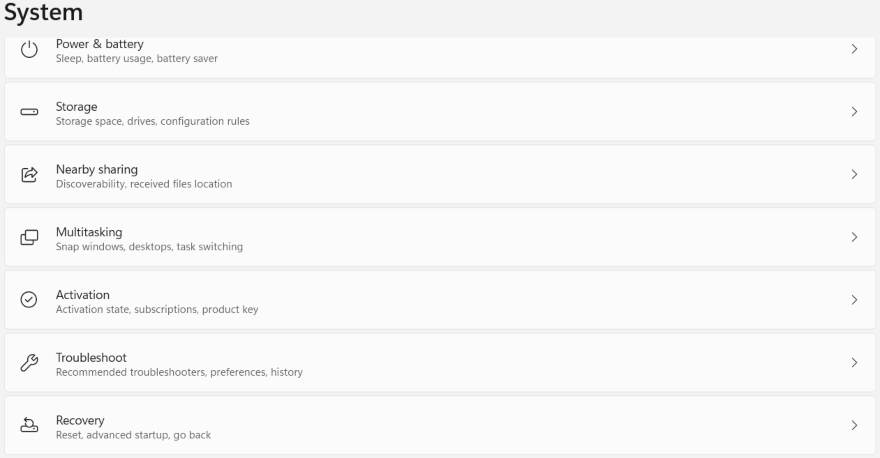Expand the Troubleshoot chevron arrow

coord(854,363)
